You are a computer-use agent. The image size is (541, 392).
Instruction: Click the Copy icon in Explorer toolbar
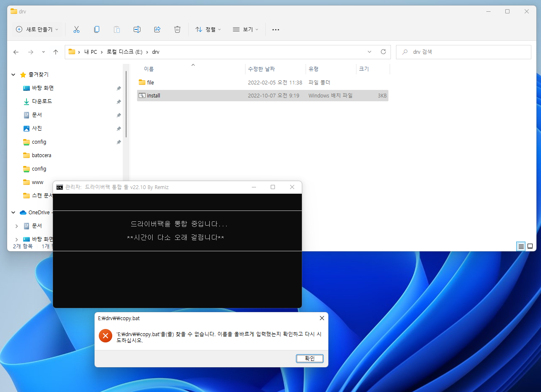pyautogui.click(x=97, y=29)
